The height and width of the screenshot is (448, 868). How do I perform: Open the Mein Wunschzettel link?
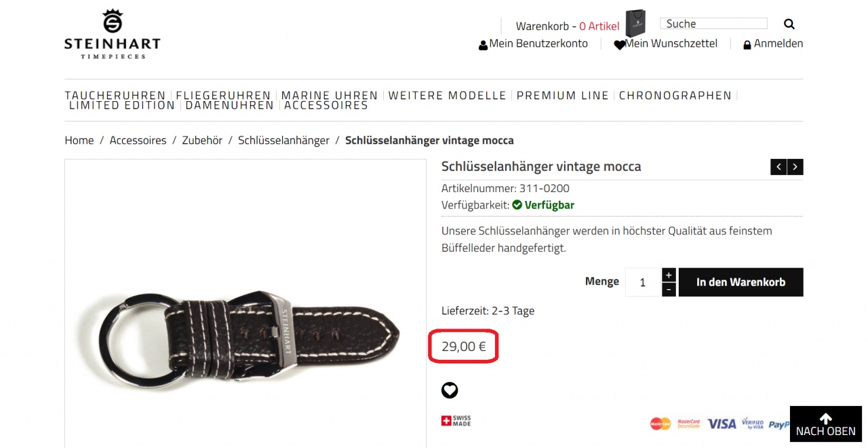point(665,44)
